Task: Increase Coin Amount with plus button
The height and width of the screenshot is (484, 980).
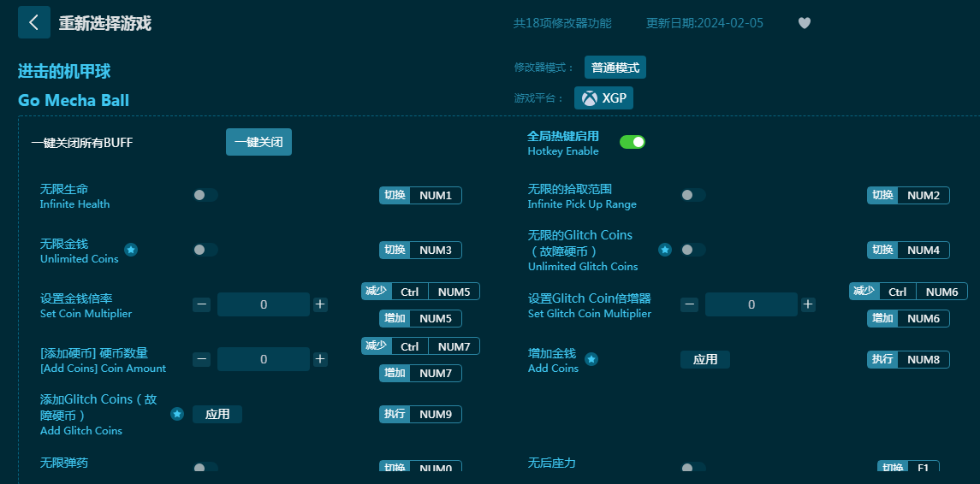Action: tap(320, 359)
